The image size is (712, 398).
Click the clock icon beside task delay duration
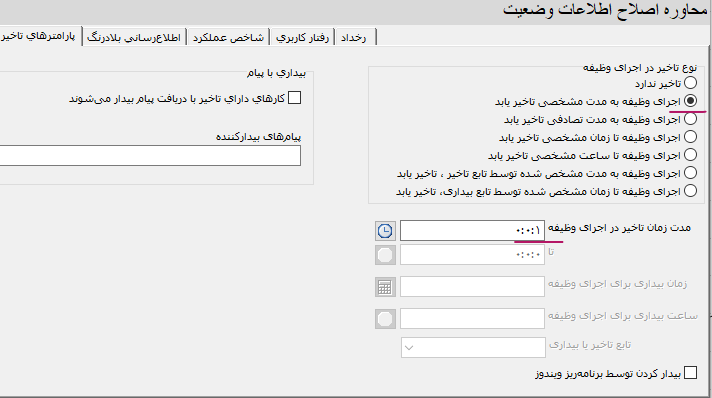[x=385, y=231]
